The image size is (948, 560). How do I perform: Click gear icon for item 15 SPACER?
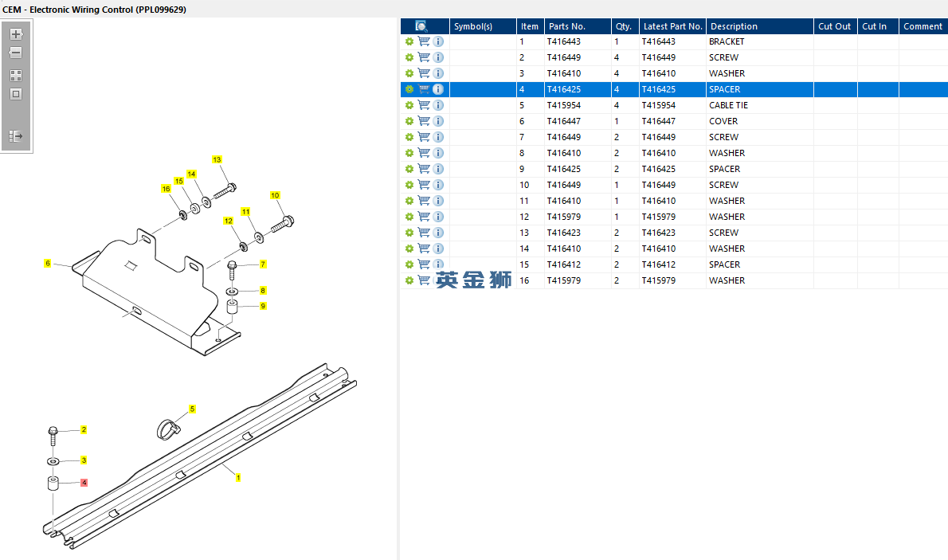tap(409, 264)
